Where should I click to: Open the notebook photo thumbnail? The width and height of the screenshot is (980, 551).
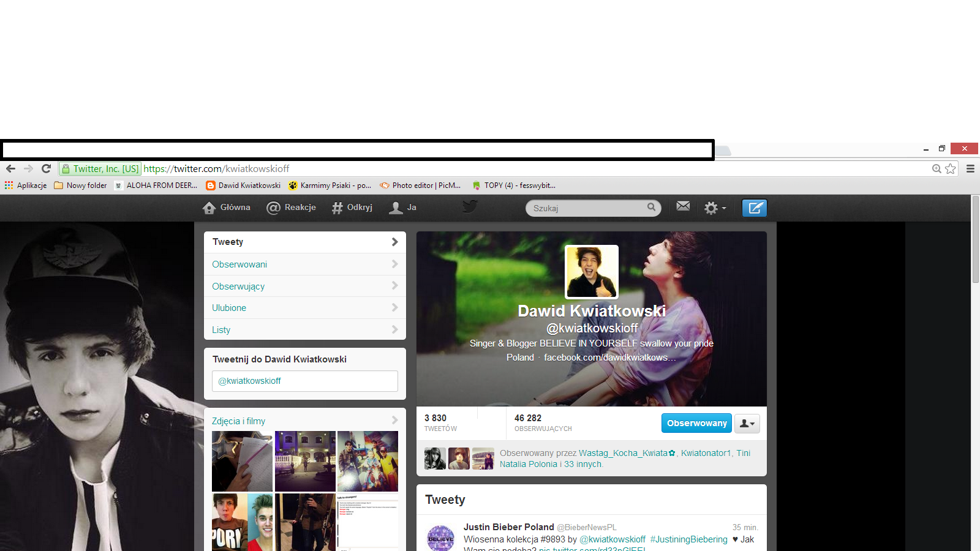point(243,461)
